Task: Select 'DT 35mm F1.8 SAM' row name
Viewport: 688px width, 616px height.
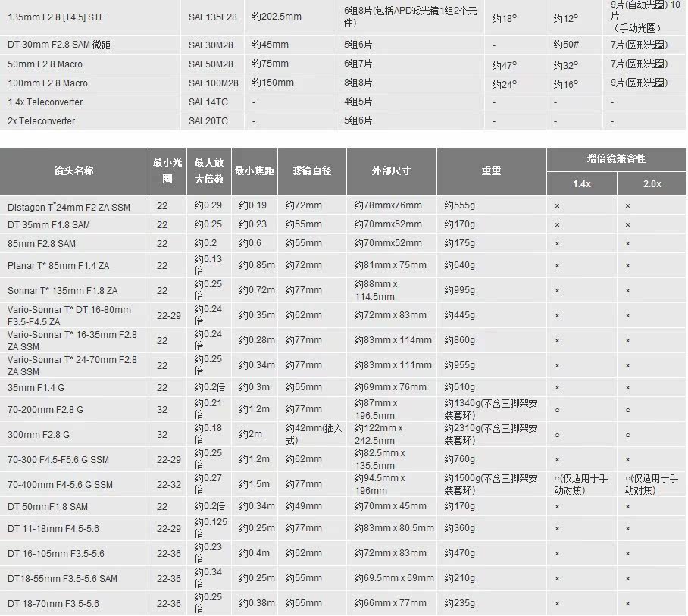Action: [x=48, y=225]
